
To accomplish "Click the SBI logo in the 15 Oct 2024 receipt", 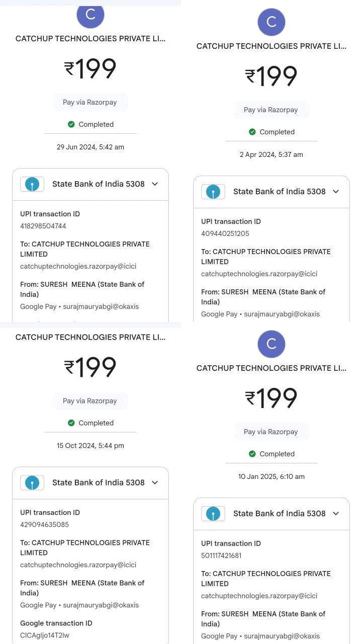I will coord(32,483).
